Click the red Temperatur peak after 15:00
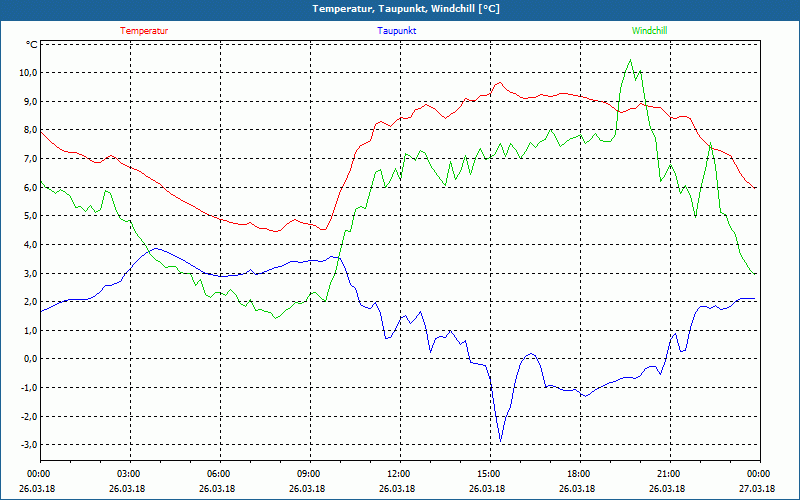Viewport: 800px width, 500px height. [x=500, y=83]
